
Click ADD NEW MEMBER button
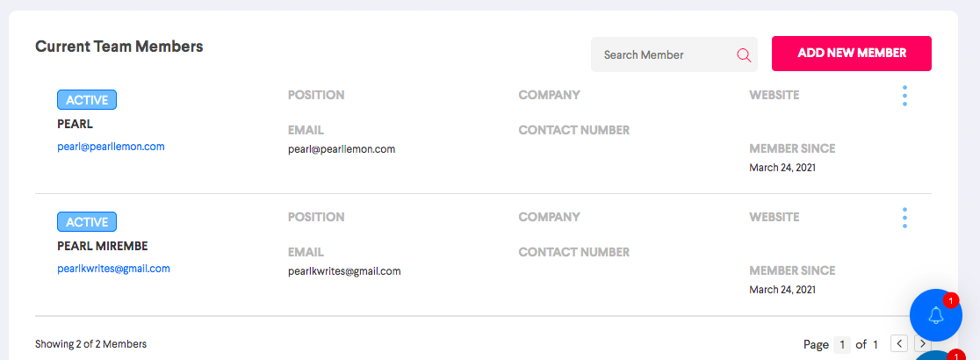pos(851,54)
